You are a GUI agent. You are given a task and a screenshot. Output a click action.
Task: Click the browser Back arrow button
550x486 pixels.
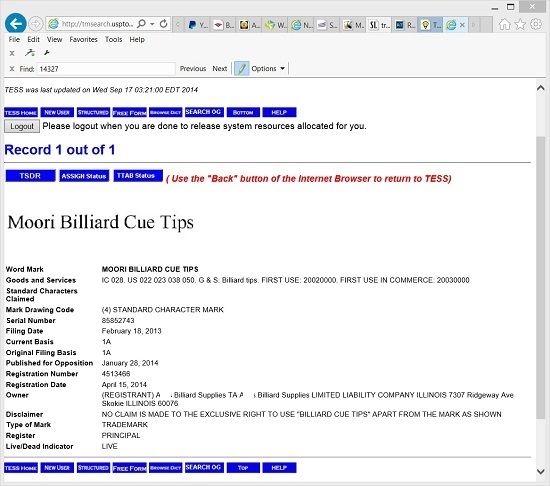15,23
